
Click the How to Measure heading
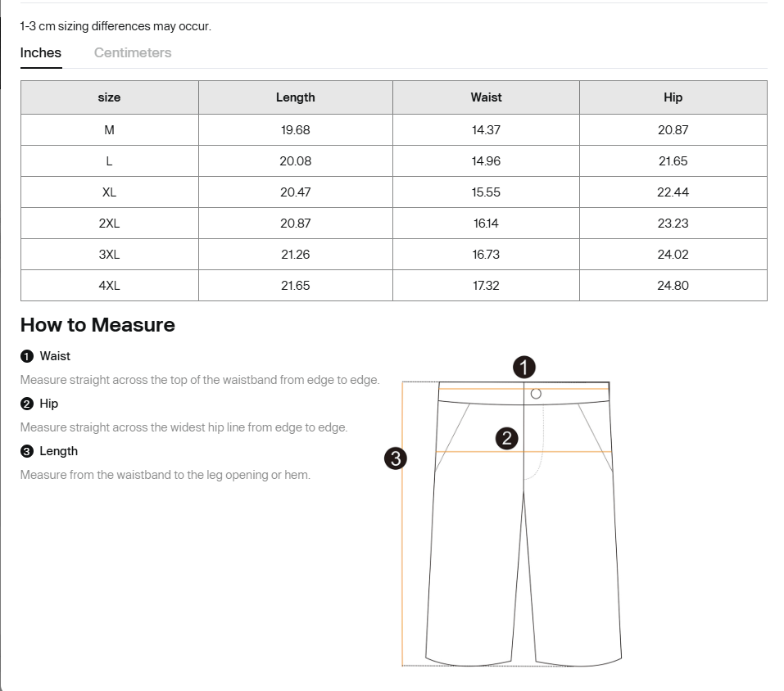[x=97, y=325]
